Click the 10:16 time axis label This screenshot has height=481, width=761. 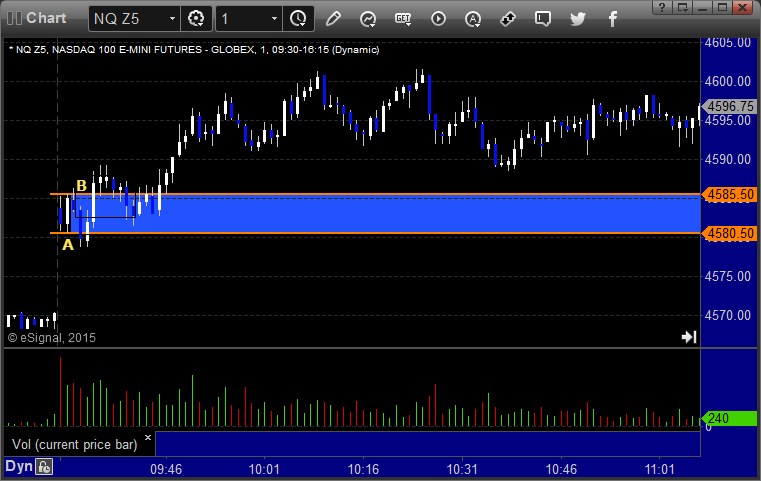click(364, 469)
